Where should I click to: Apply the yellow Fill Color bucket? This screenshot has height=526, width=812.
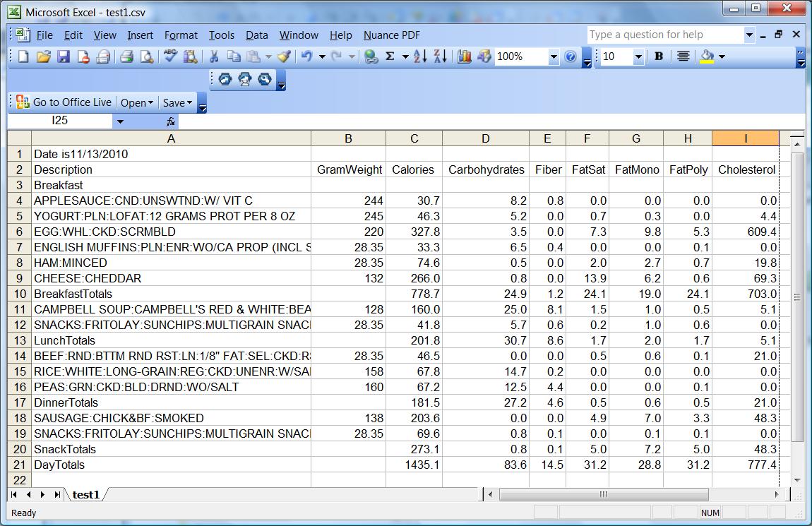point(706,56)
